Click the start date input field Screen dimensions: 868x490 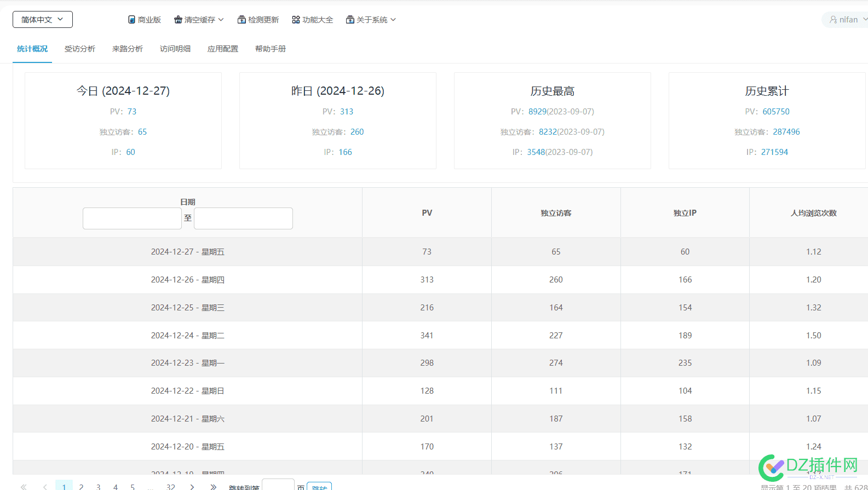132,218
